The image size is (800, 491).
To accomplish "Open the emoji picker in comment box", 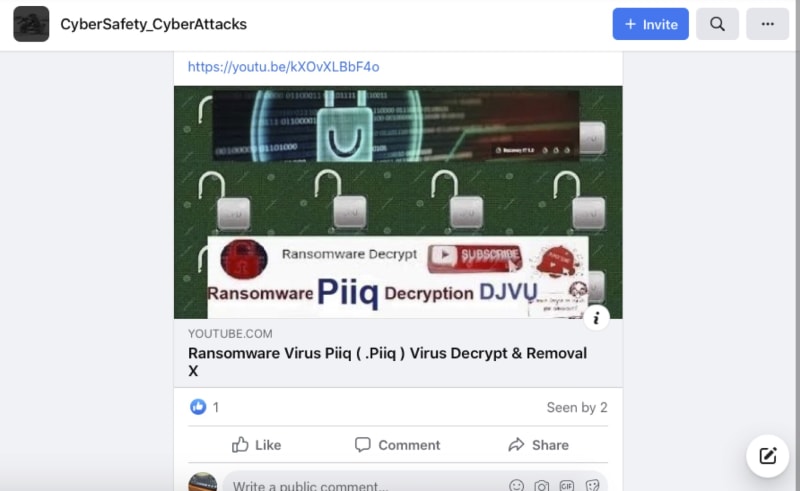I will point(516,485).
